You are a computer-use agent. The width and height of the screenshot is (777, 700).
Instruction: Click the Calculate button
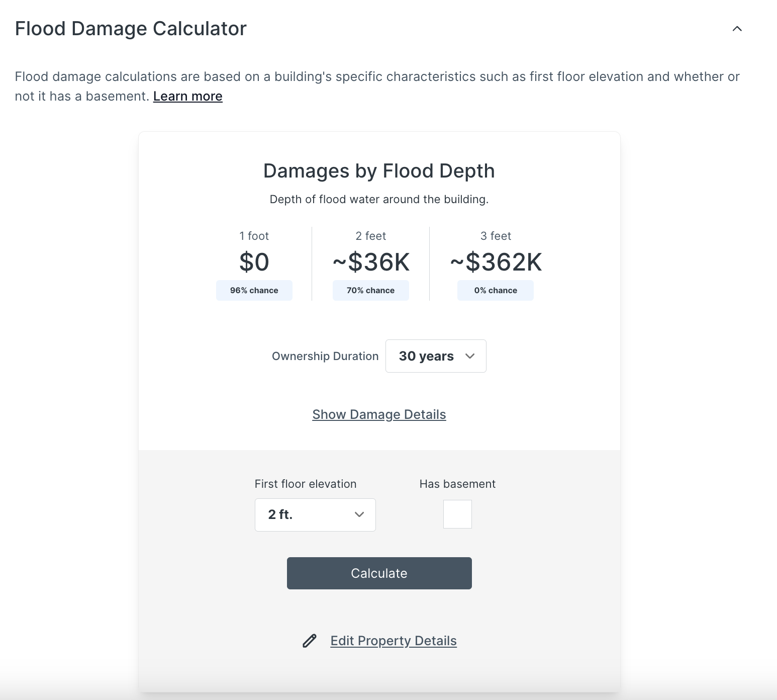(379, 573)
